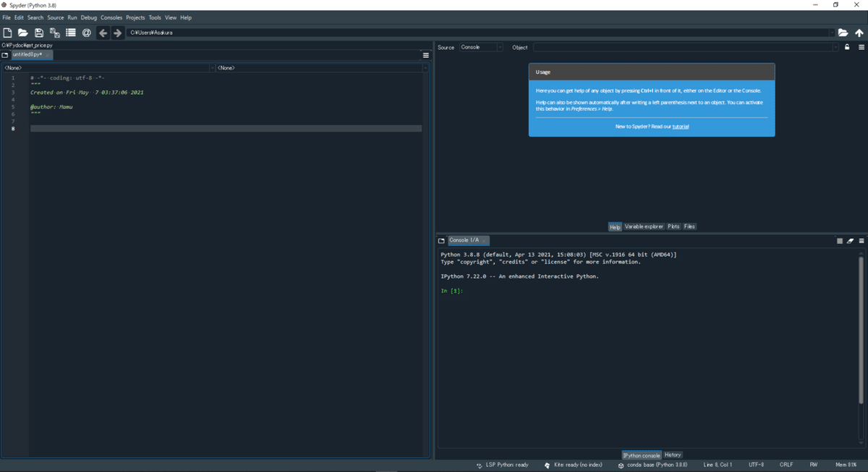The image size is (868, 472).
Task: Open the Source Console dropdown
Action: [481, 47]
